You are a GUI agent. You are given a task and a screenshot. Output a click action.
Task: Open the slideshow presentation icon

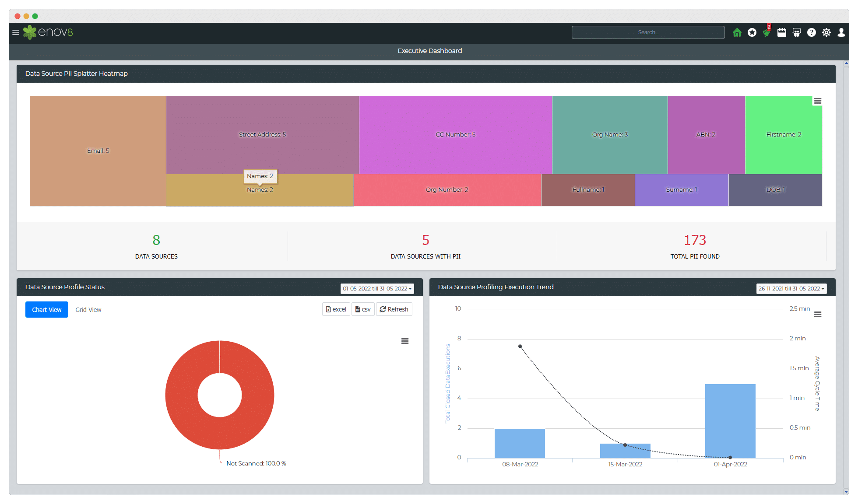(797, 32)
